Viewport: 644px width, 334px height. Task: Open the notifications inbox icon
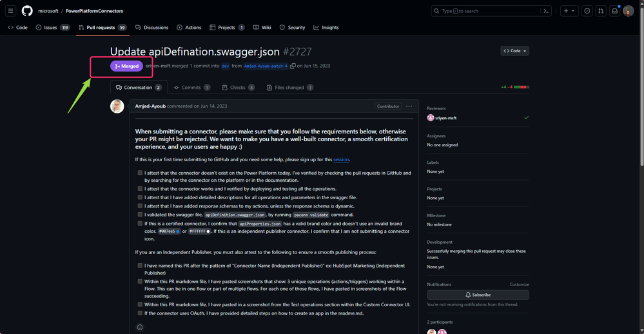pyautogui.click(x=614, y=11)
